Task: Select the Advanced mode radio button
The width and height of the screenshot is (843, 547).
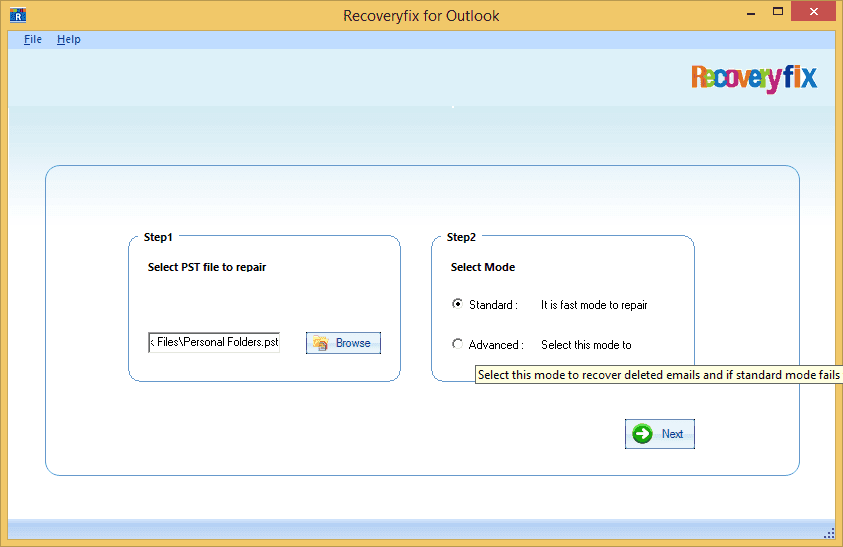Action: (458, 344)
